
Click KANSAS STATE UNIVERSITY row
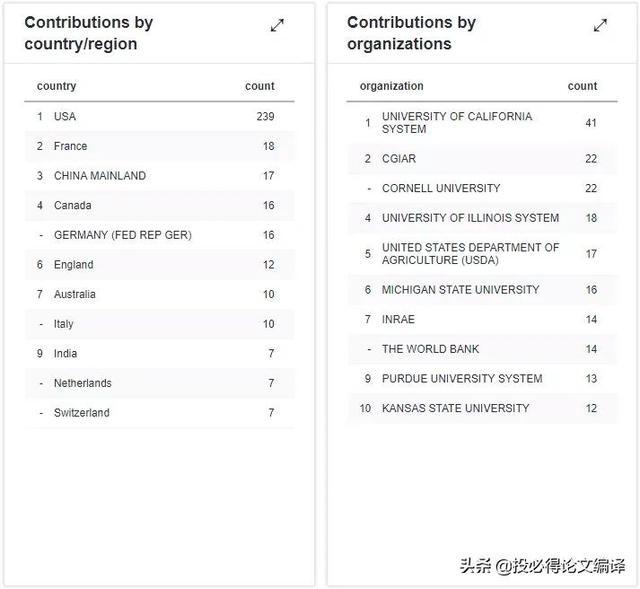(482, 408)
